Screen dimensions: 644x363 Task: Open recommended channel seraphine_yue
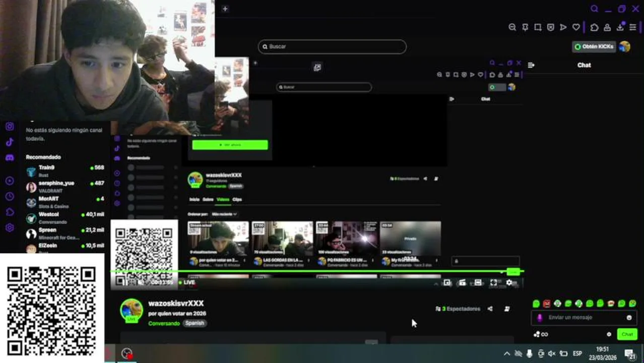(x=66, y=187)
